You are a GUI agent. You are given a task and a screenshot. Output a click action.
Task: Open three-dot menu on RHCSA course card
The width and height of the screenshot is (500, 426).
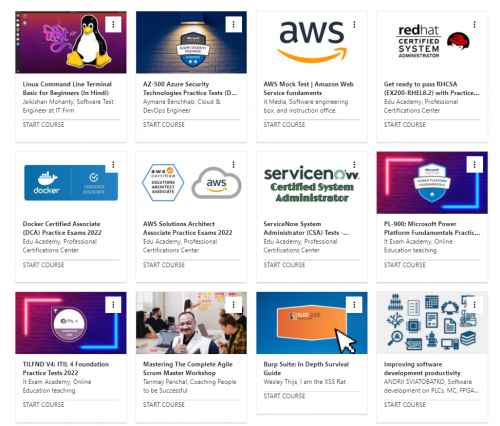474,24
